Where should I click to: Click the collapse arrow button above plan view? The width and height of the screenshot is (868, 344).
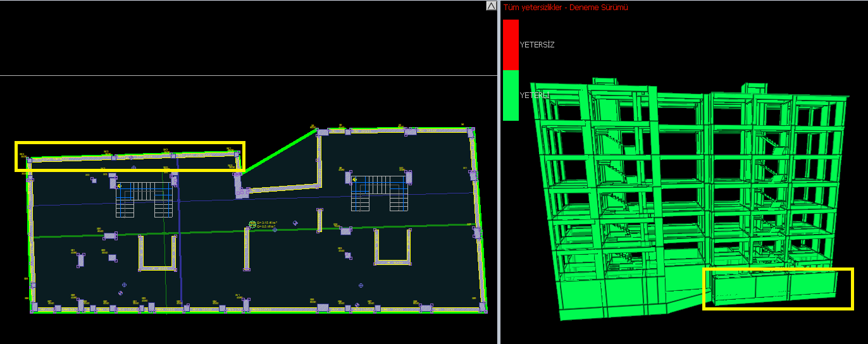pos(492,6)
